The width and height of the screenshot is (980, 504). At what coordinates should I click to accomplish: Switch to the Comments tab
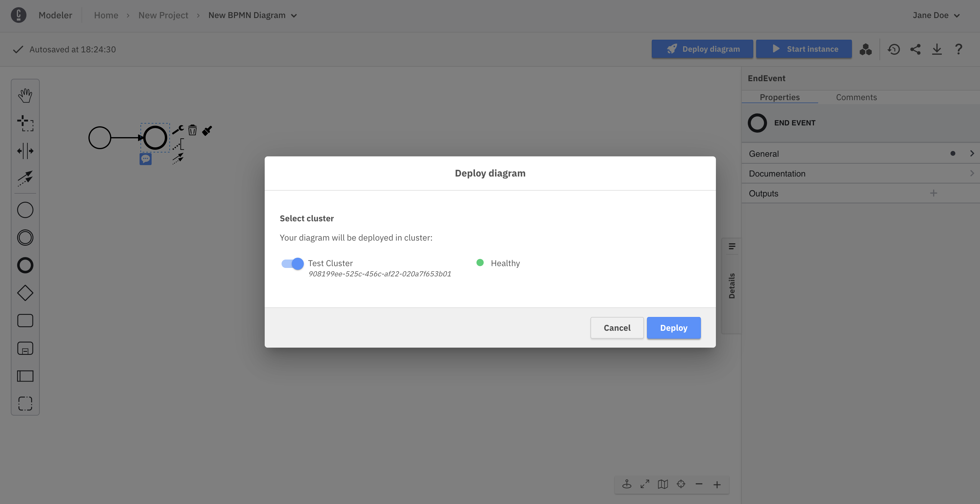coord(856,97)
